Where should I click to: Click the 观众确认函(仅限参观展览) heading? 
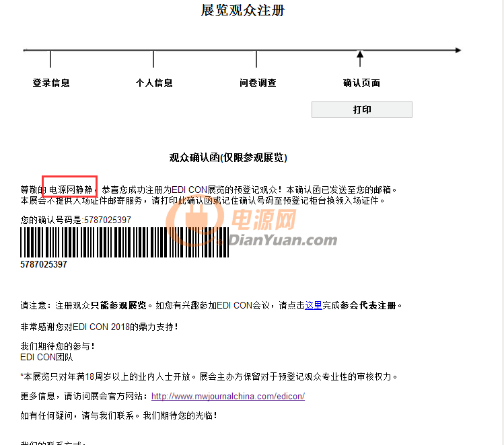[228, 158]
